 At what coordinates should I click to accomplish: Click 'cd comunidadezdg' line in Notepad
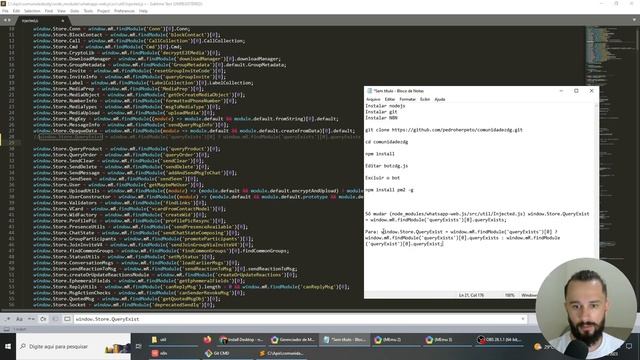pos(387,142)
